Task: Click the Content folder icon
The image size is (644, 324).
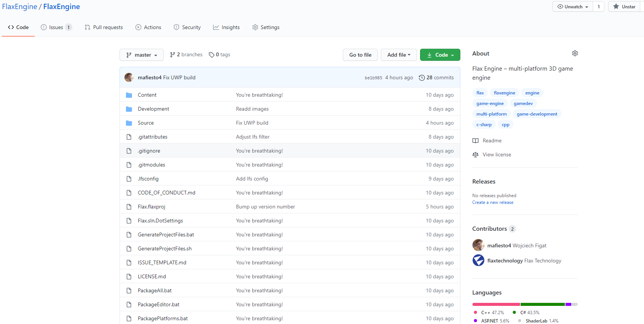Action: pos(129,95)
